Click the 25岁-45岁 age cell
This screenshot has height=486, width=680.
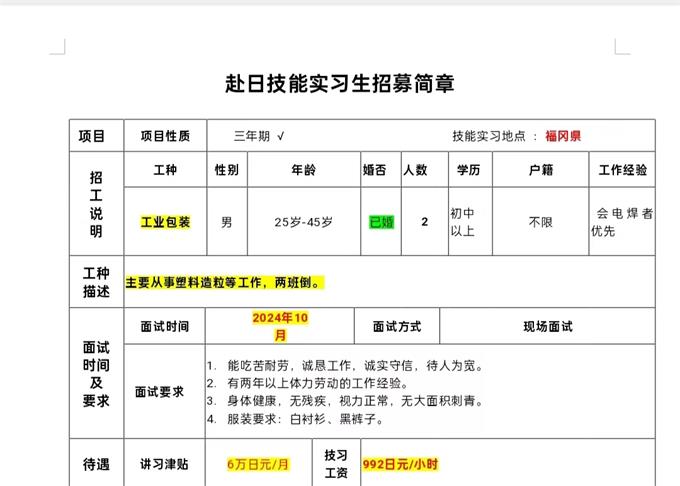(303, 222)
